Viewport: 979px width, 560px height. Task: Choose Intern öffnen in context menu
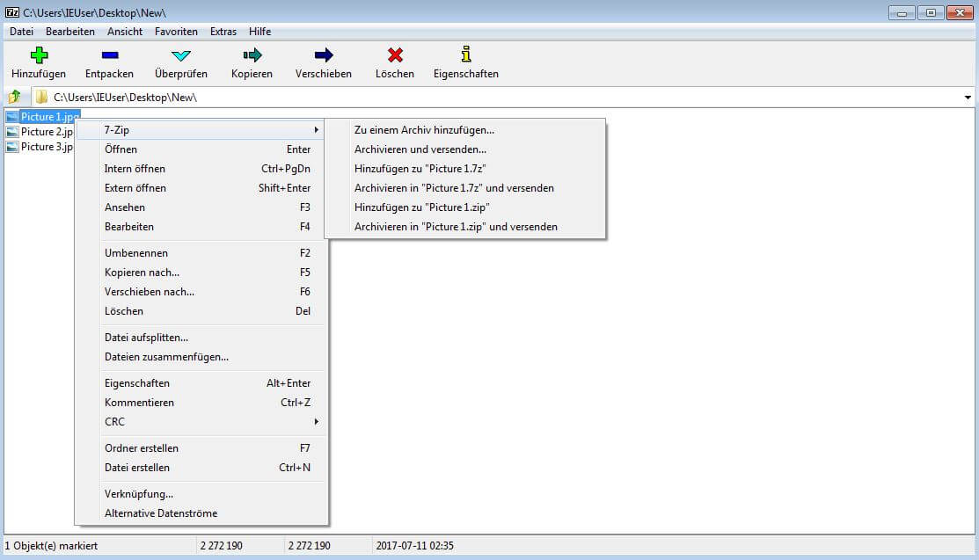pyautogui.click(x=201, y=169)
